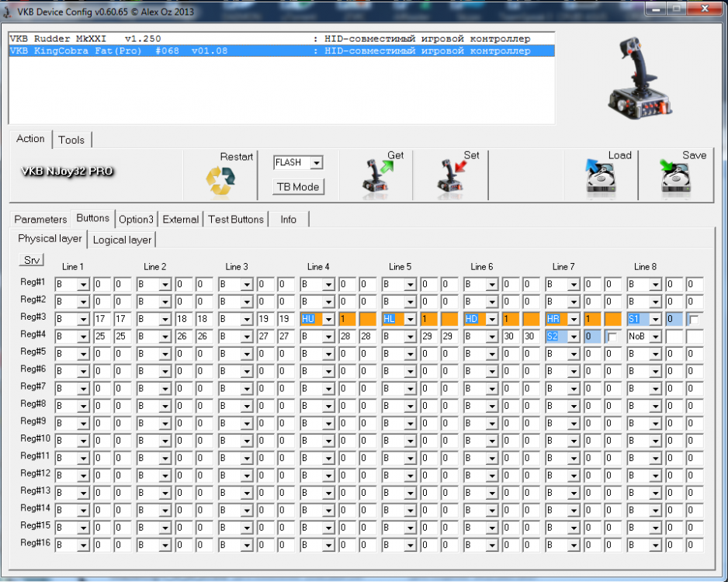Click the Get joystick icon
This screenshot has width=728, height=582.
click(x=376, y=177)
